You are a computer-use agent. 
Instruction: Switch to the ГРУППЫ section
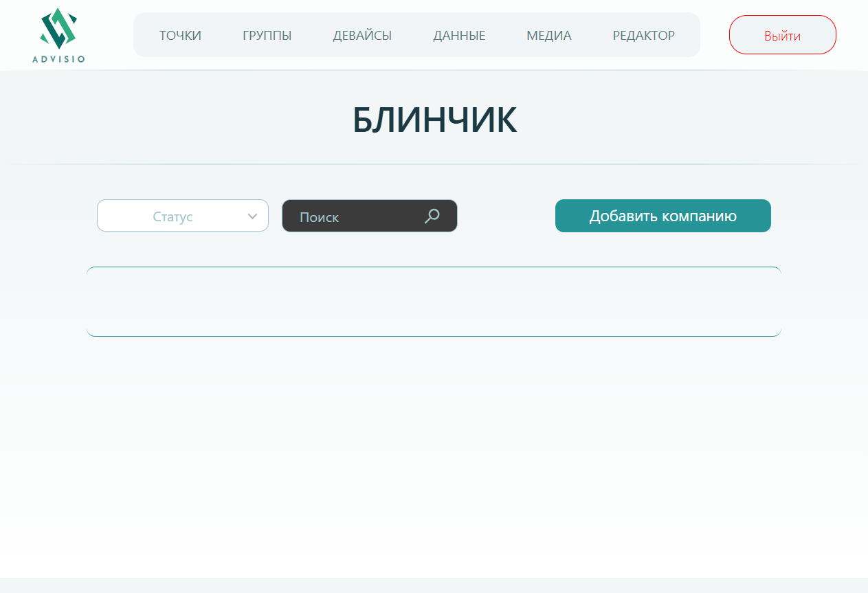click(266, 35)
